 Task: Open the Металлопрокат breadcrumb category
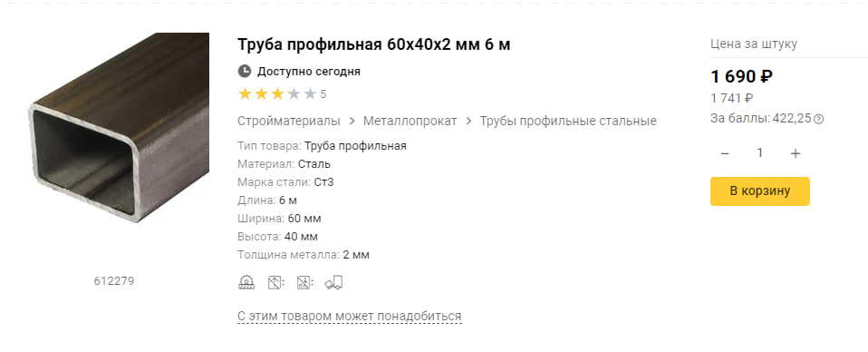(410, 121)
